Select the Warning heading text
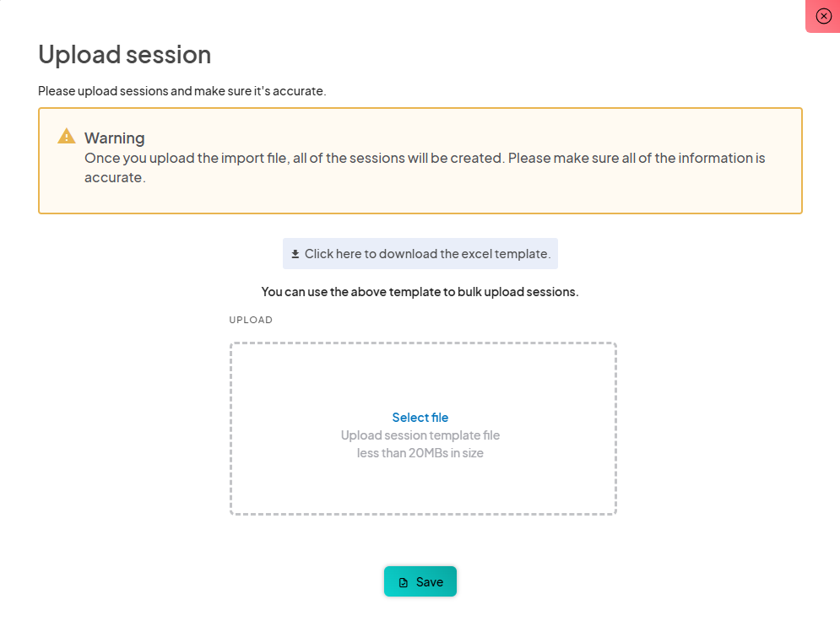This screenshot has height=632, width=840. click(x=115, y=138)
